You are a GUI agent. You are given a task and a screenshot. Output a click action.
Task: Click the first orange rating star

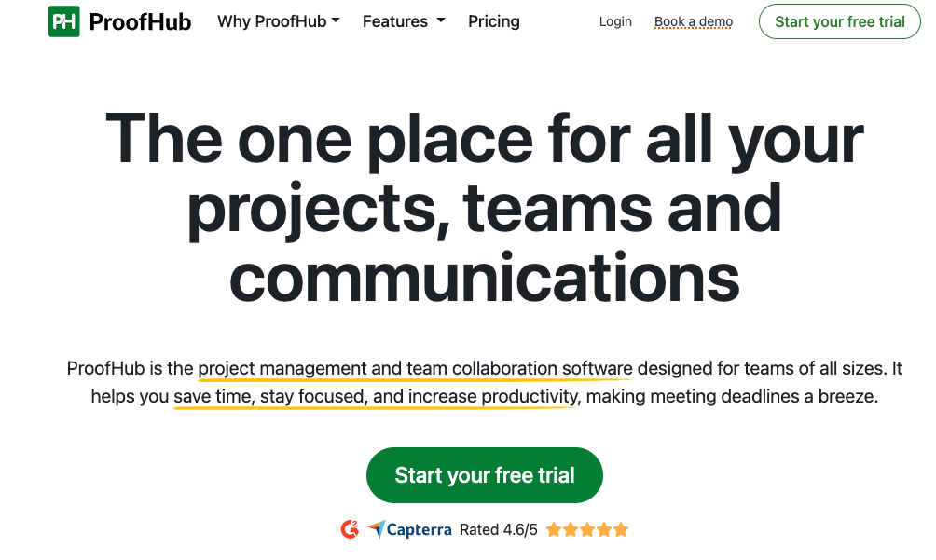(556, 528)
